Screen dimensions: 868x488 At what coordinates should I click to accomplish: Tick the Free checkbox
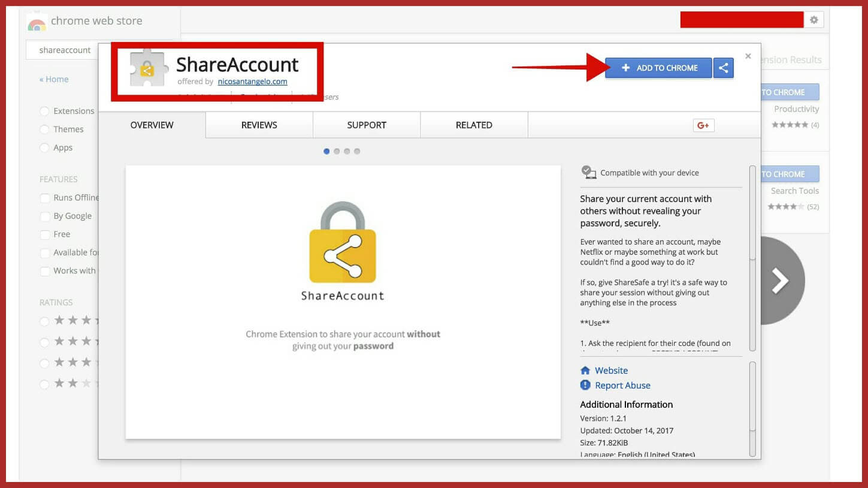coord(44,234)
